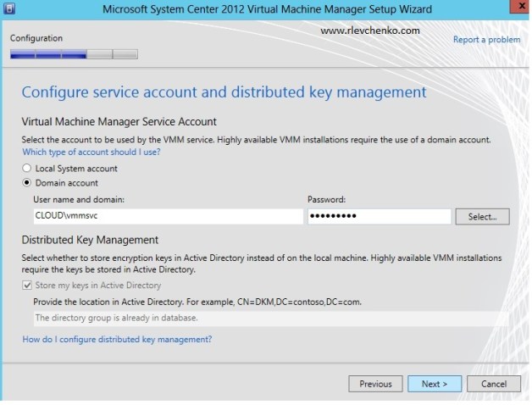
Task: Click the 'User name and domain:' label
Action: pos(79,200)
